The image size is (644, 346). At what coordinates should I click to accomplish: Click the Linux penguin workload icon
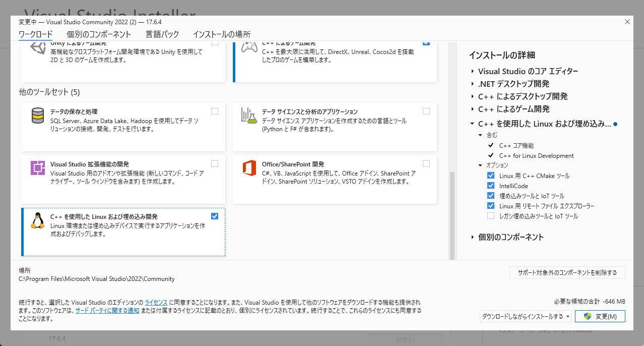[37, 220]
